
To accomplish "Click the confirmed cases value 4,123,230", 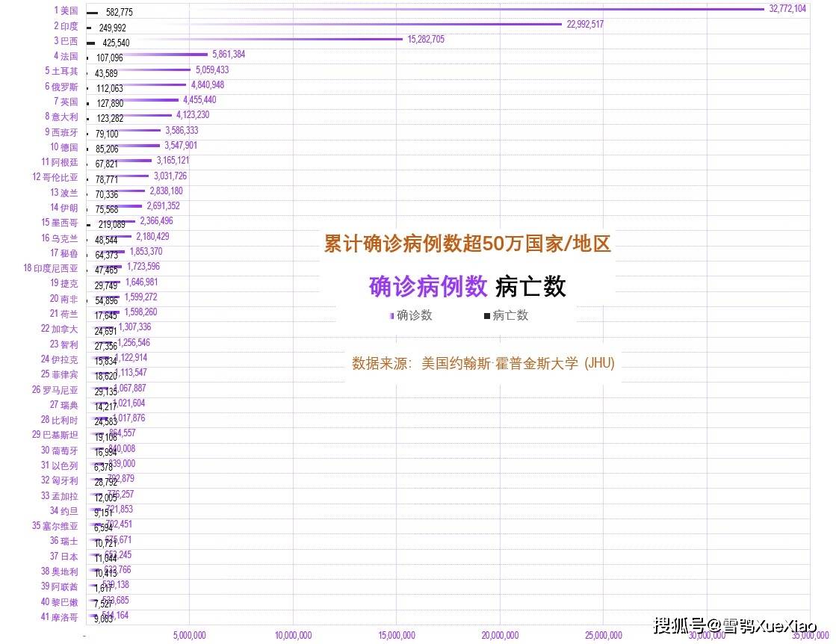I will tap(193, 114).
